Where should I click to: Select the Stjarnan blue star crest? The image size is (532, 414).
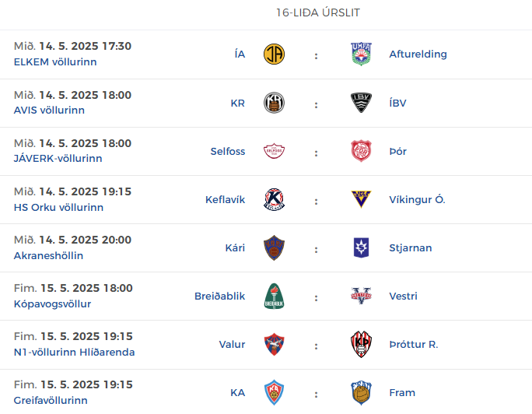361,247
